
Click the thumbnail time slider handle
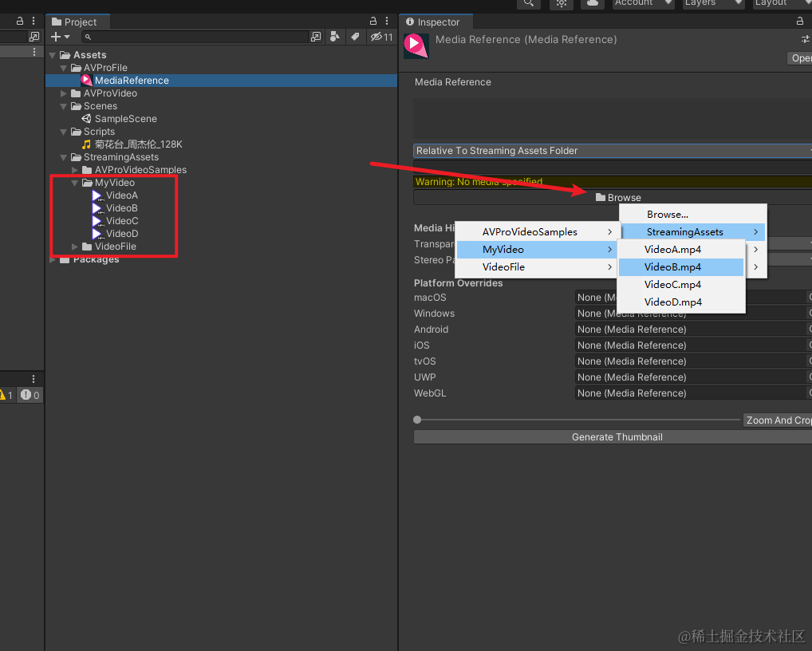[x=417, y=420]
